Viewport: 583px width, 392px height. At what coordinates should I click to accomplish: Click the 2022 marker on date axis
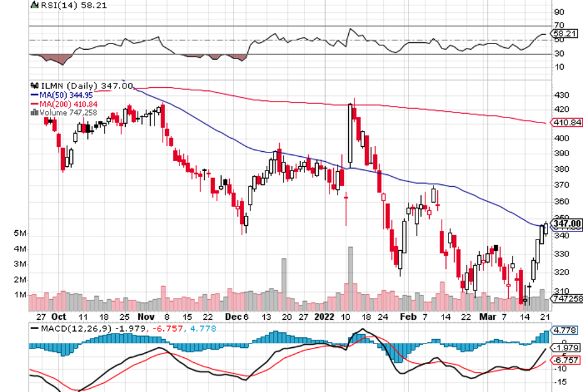pyautogui.click(x=323, y=316)
